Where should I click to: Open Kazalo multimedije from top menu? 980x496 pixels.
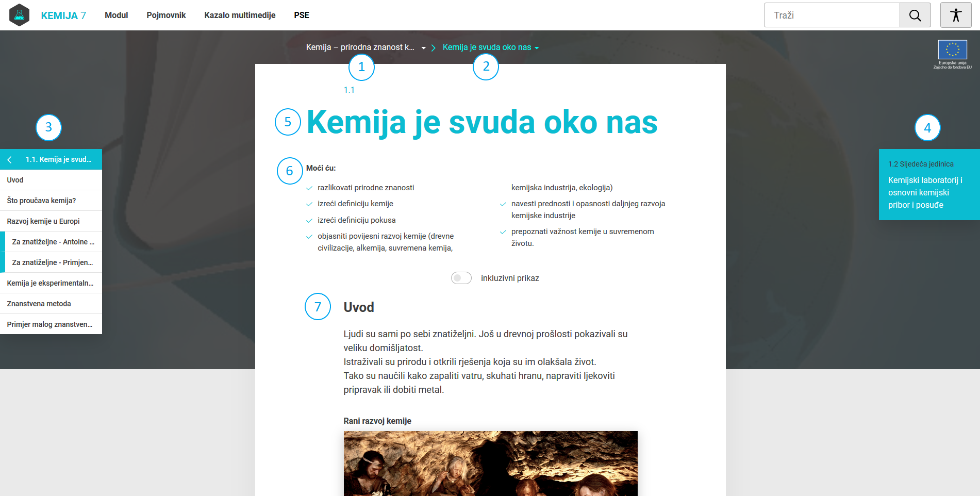coord(240,15)
